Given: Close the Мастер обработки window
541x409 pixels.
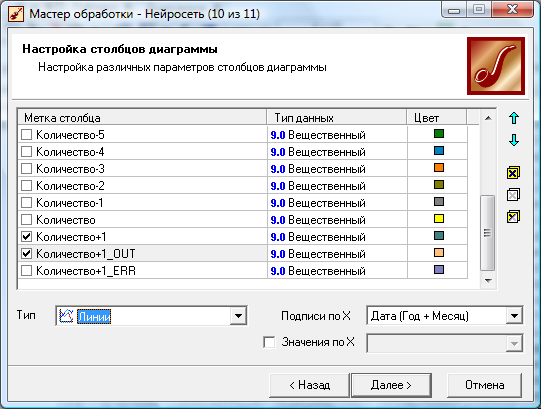Looking at the screenshot, I should [512, 10].
